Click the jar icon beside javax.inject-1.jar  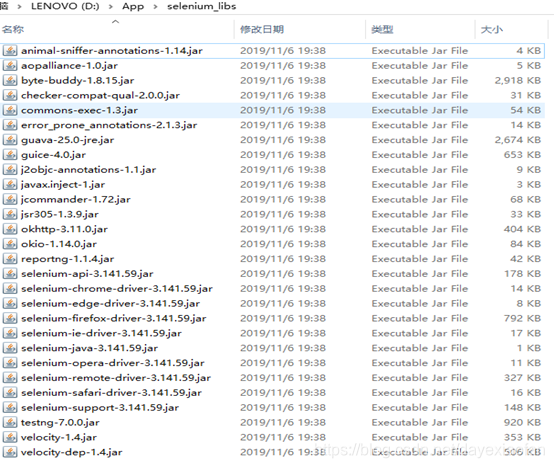pyautogui.click(x=10, y=184)
